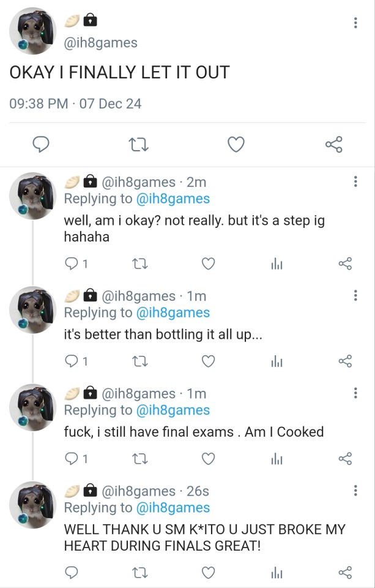
Task: Open options menu on 'Am I Cooked' reply
Action: (x=355, y=393)
